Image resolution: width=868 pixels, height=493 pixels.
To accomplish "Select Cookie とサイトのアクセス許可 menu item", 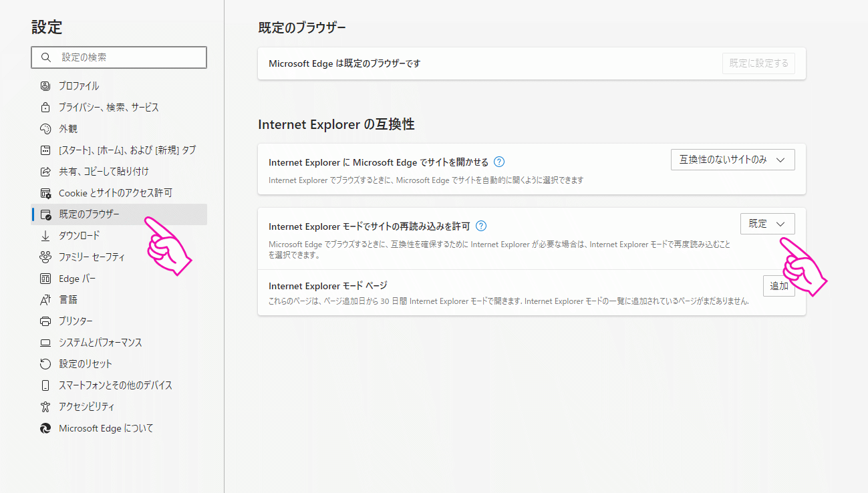I will [115, 193].
